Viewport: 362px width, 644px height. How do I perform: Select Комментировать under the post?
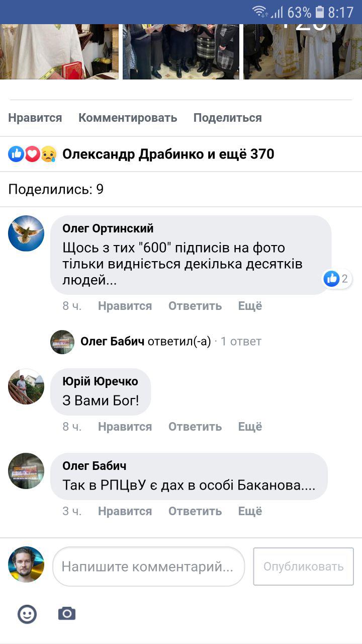coord(128,118)
